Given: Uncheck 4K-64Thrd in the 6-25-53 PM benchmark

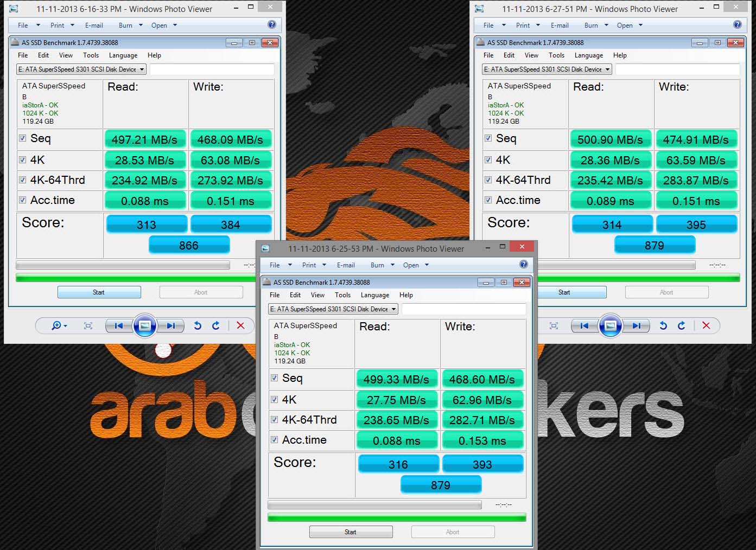Looking at the screenshot, I should (x=275, y=420).
